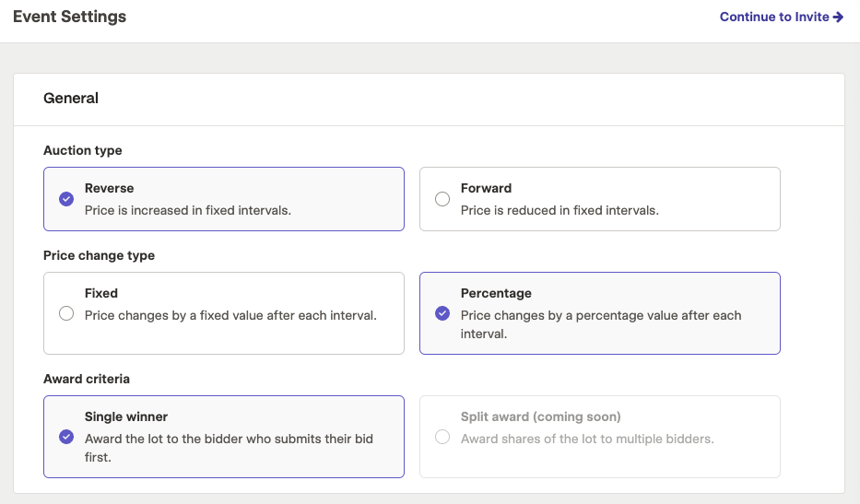Choose the Percentage price change radio circle
The height and width of the screenshot is (504, 860).
click(x=442, y=313)
